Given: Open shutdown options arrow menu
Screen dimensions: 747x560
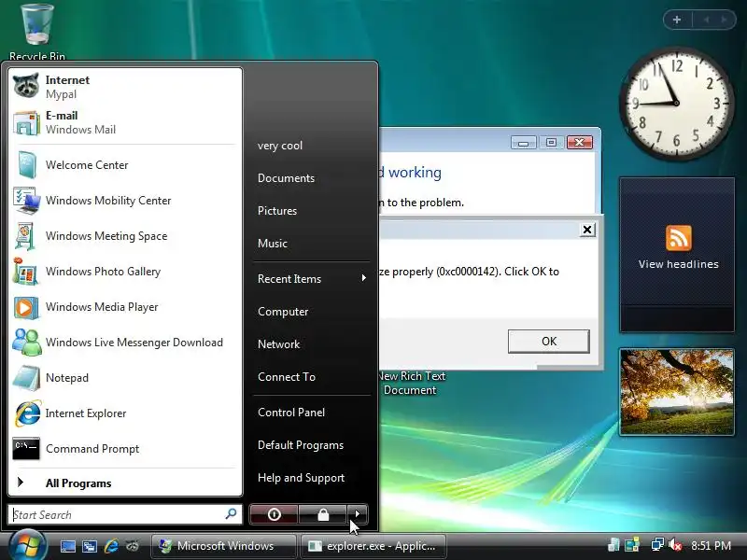Looking at the screenshot, I should (358, 514).
